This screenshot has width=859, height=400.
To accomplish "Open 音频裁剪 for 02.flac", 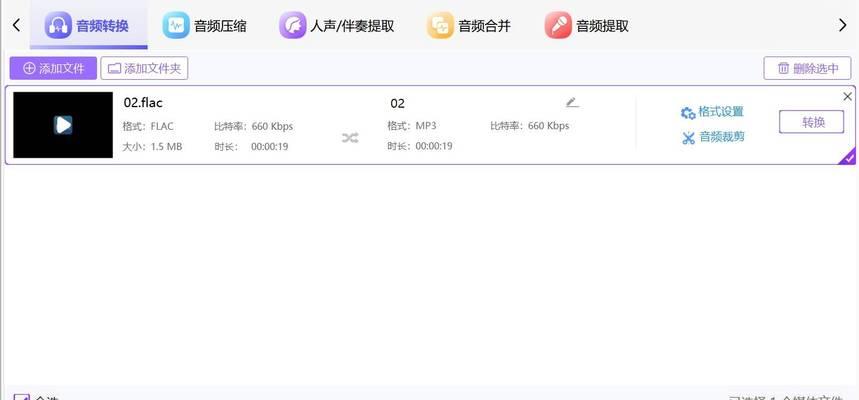I will click(x=713, y=138).
